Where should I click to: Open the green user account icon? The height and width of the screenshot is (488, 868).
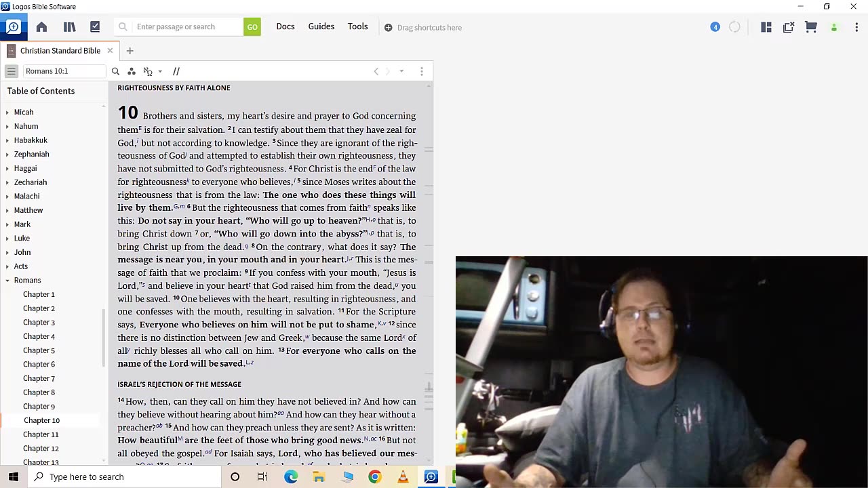pos(834,28)
